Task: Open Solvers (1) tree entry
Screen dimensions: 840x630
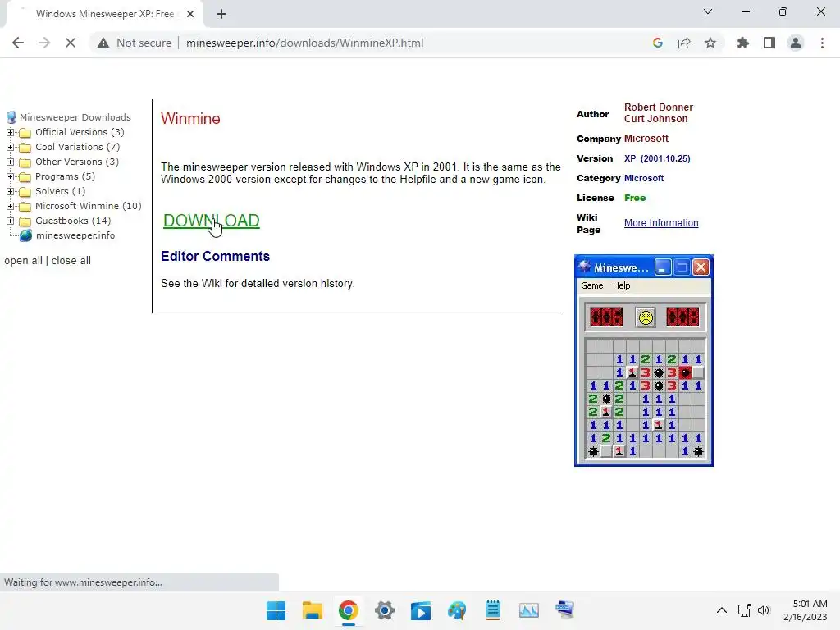Action: click(x=61, y=191)
